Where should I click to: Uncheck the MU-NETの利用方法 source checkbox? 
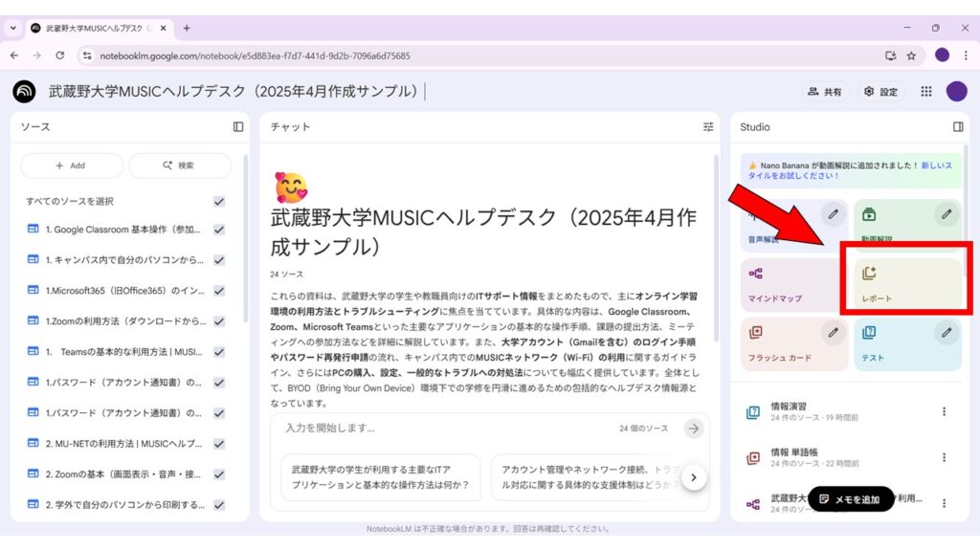click(219, 444)
